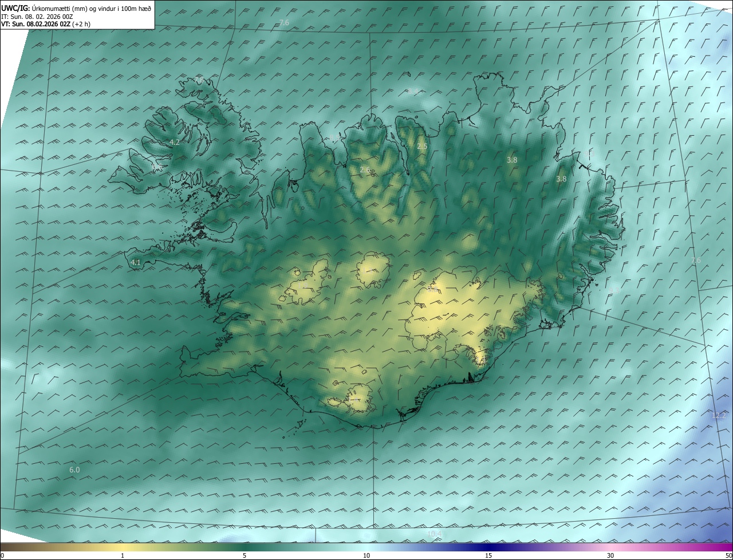Click the color scale label 10
Screen dimensions: 733x560
coord(366,555)
